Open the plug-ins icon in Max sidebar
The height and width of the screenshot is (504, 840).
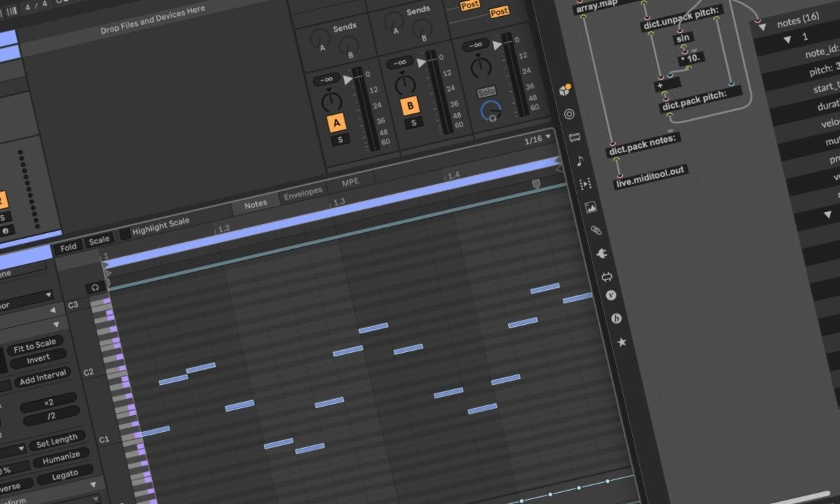(600, 253)
